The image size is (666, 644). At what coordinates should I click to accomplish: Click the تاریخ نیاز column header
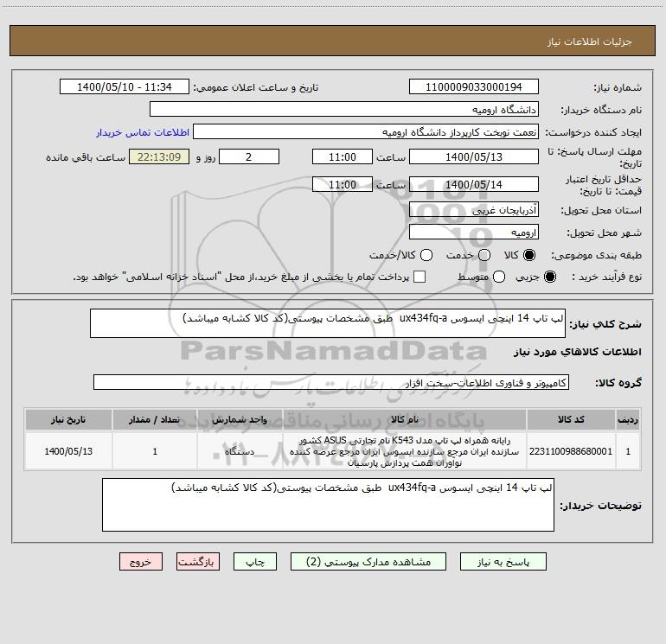[68, 419]
